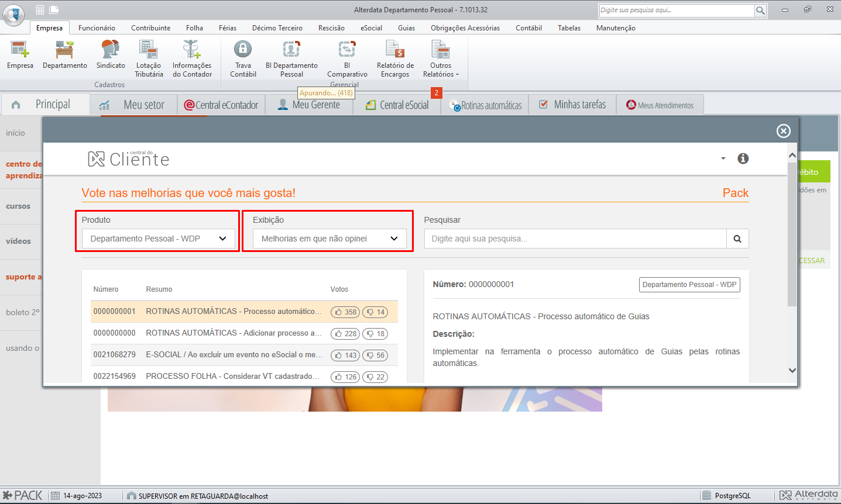Open Obrigações Acessórias tab
The height and width of the screenshot is (504, 841).
465,28
